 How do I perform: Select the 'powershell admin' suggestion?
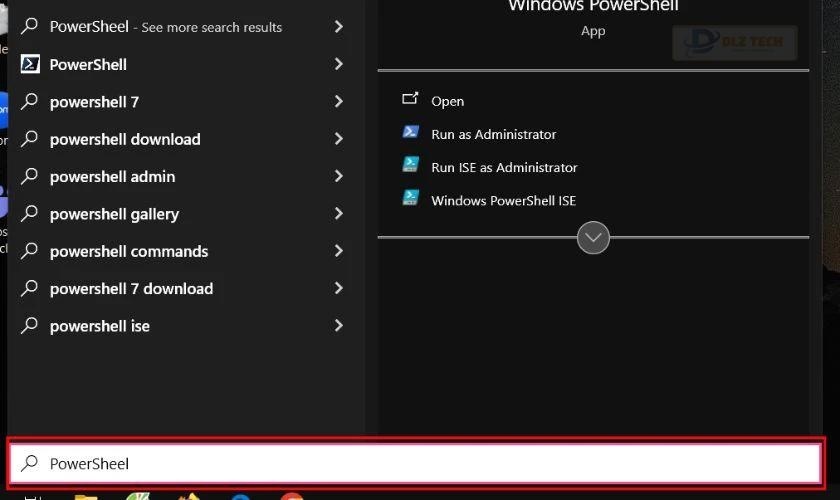tap(112, 177)
